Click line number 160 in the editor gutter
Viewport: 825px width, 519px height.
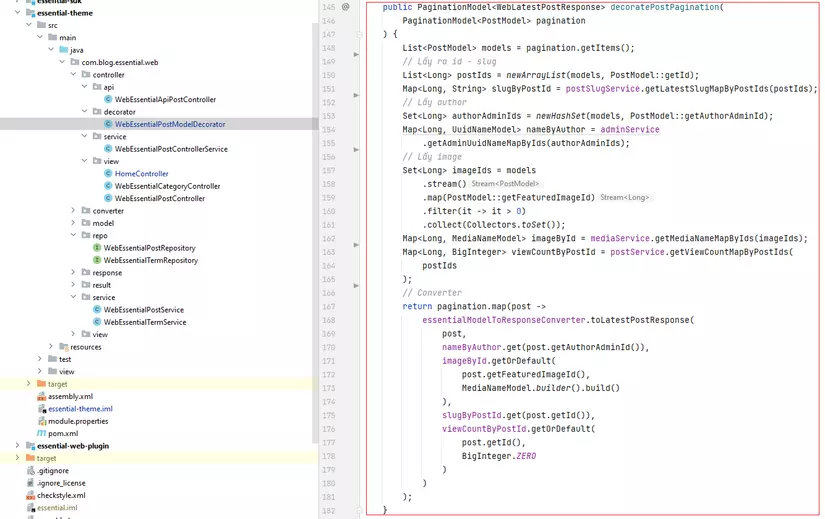[x=329, y=197]
